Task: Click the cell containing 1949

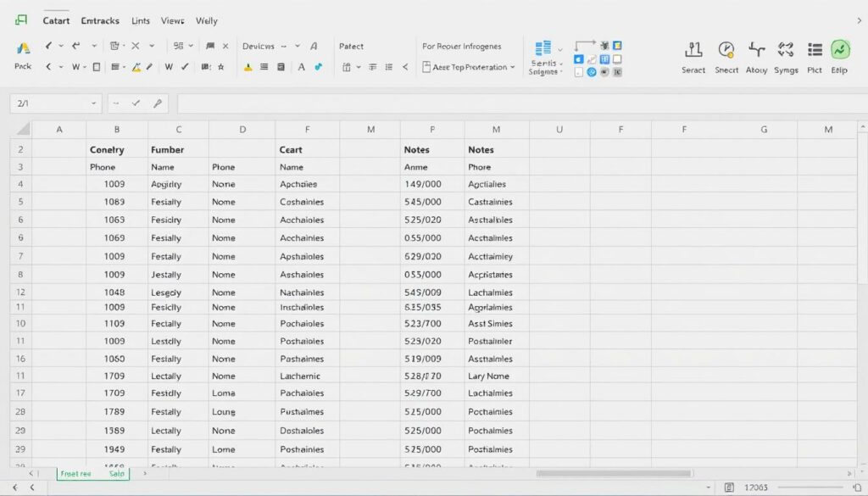Action: 117,449
